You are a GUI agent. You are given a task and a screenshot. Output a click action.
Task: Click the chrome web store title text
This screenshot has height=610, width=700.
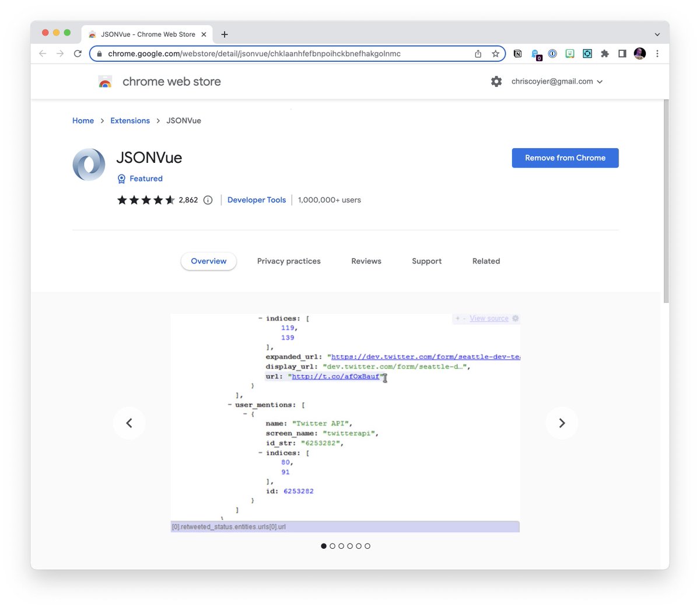click(x=171, y=82)
